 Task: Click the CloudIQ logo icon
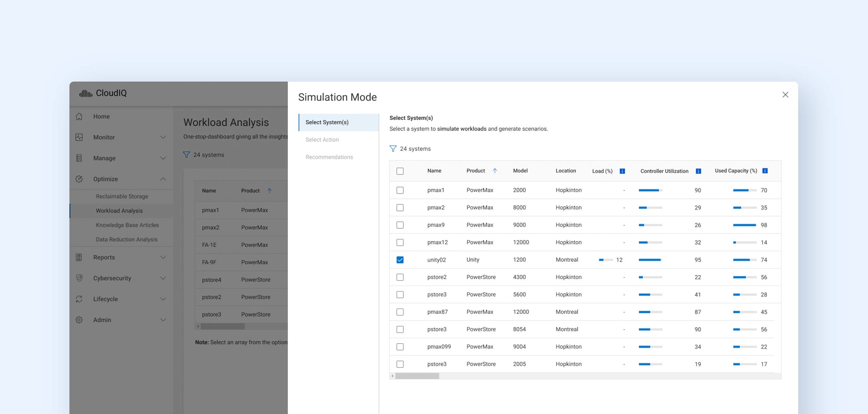85,93
